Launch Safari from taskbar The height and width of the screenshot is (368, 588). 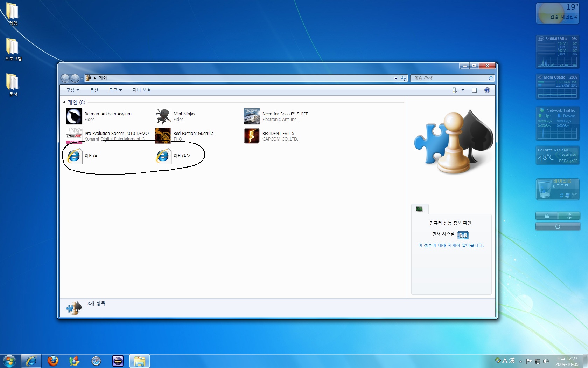tap(96, 361)
